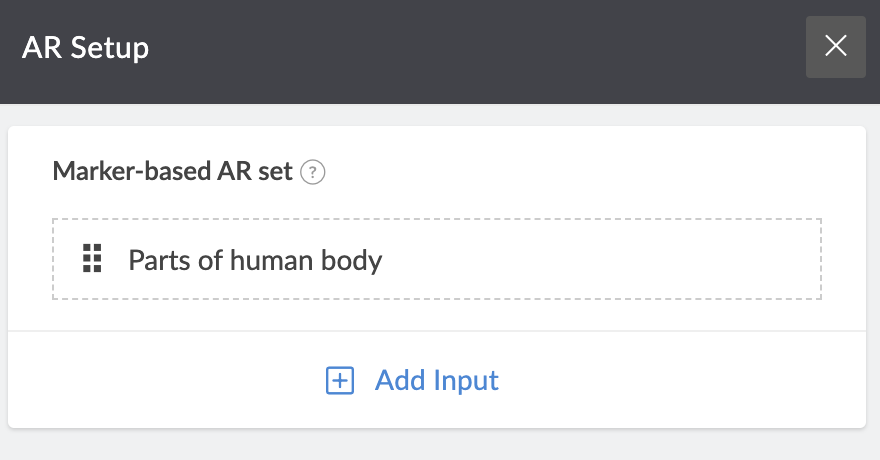Viewport: 880px width, 460px height.
Task: Open the Marker-based AR set help tooltip
Action: (313, 172)
